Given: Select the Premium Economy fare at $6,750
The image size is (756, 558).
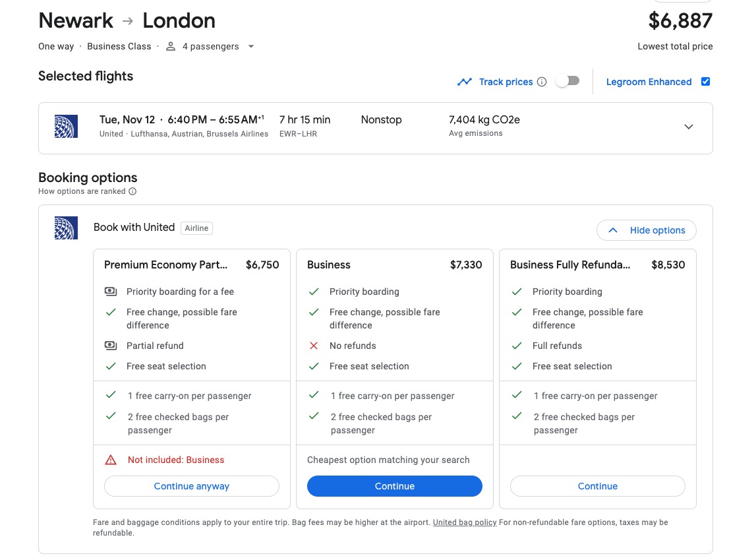Looking at the screenshot, I should point(191,265).
